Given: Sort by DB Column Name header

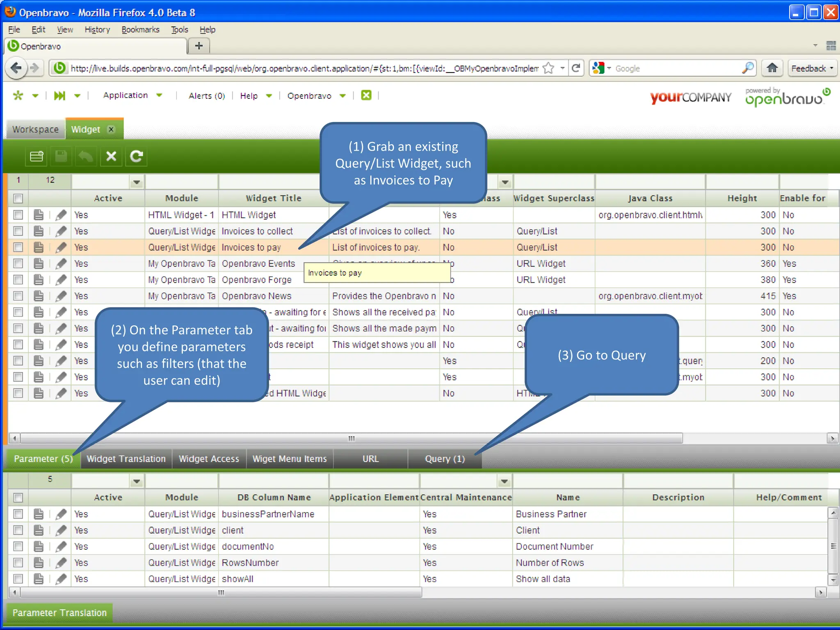Looking at the screenshot, I should (274, 498).
